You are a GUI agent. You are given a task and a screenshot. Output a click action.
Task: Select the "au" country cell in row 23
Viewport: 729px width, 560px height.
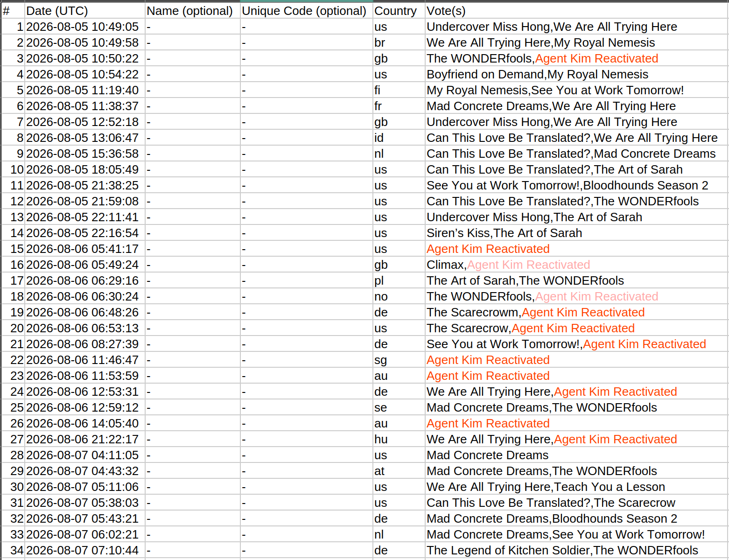399,376
